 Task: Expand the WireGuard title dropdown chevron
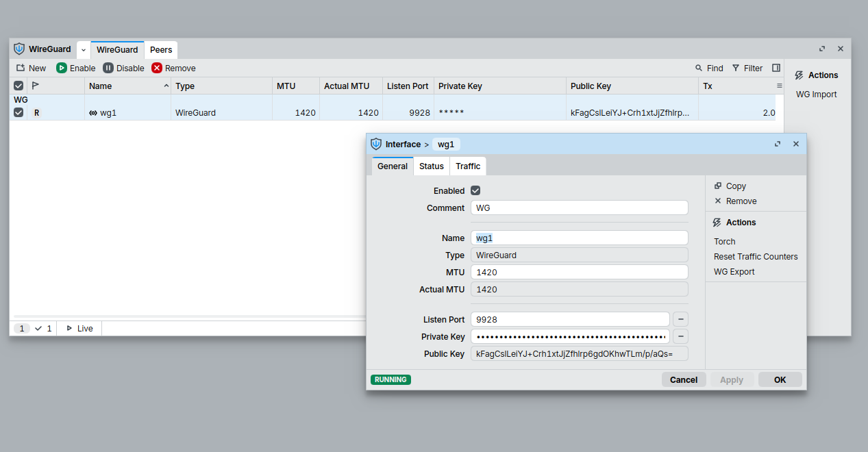point(84,50)
